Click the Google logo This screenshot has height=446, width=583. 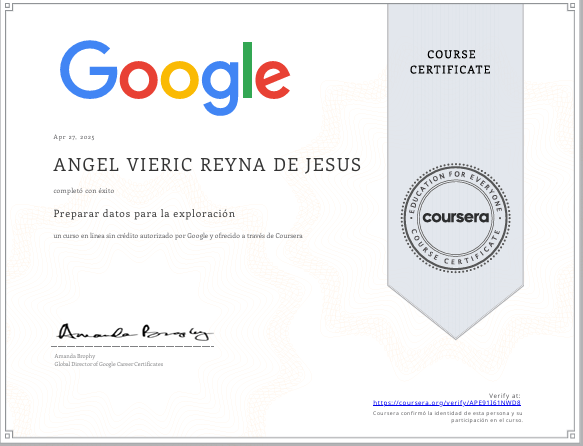tap(175, 78)
